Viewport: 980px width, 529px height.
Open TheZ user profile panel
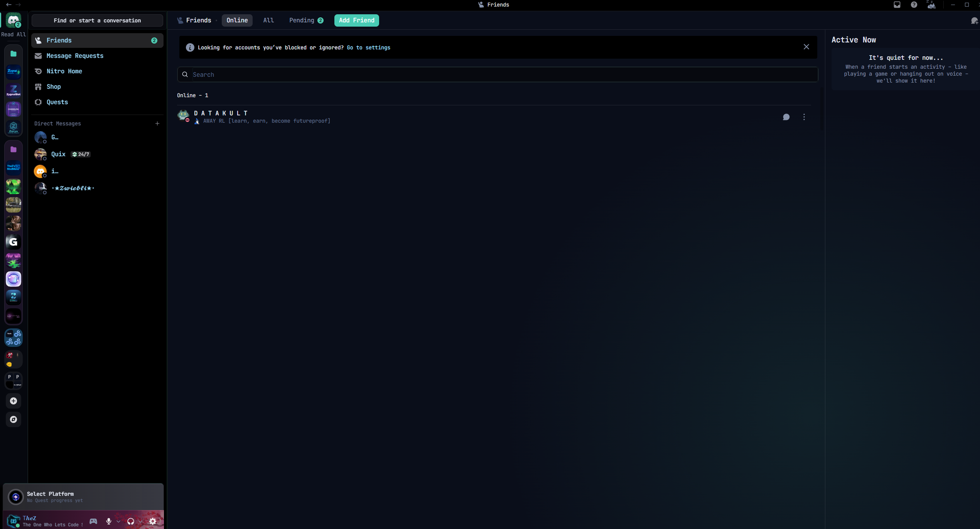(x=45, y=521)
